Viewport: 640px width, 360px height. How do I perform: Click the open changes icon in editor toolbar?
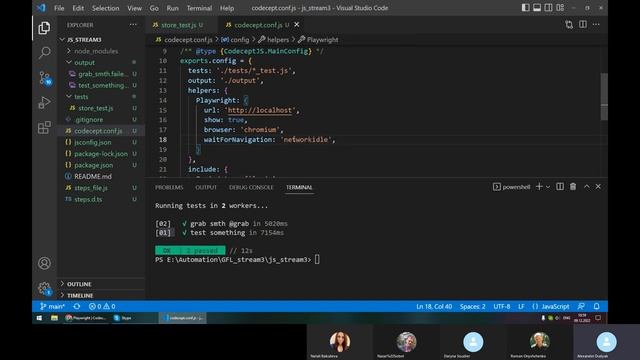coord(569,25)
